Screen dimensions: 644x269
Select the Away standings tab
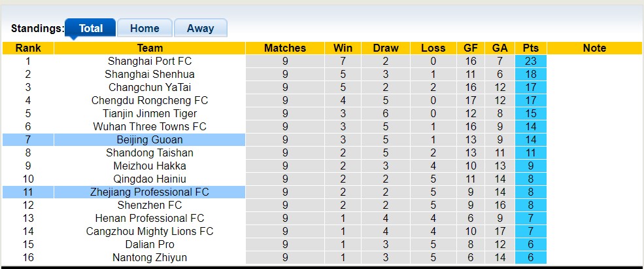coord(200,28)
